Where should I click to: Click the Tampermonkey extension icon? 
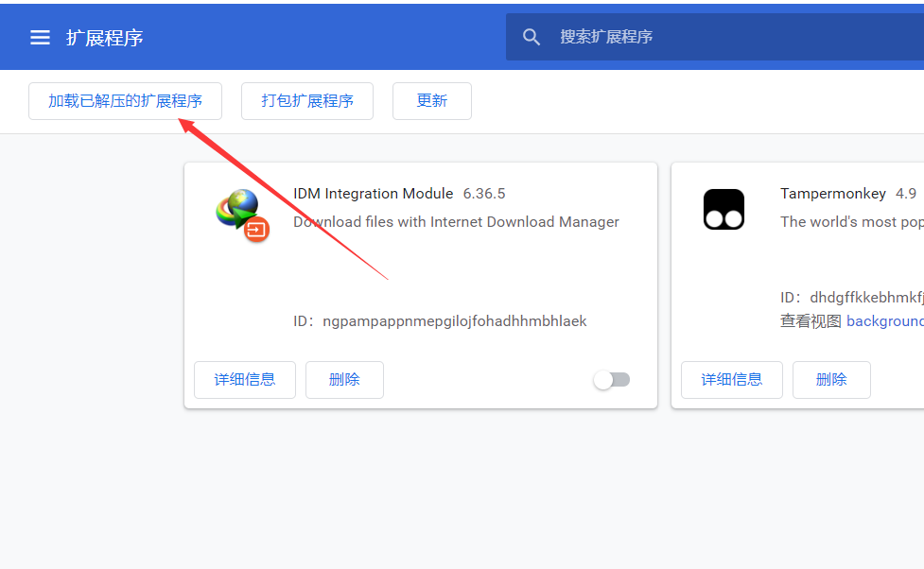[x=724, y=209]
